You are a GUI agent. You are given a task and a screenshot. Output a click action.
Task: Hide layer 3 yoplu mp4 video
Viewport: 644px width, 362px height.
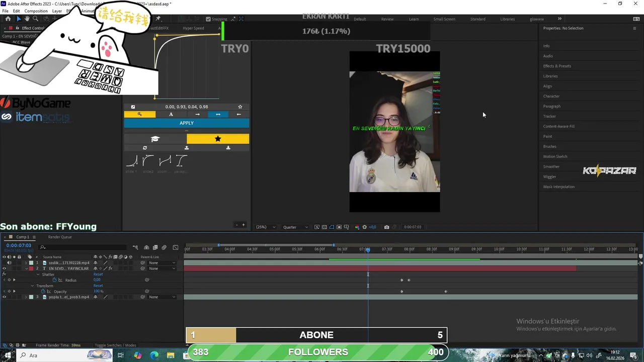pyautogui.click(x=4, y=297)
